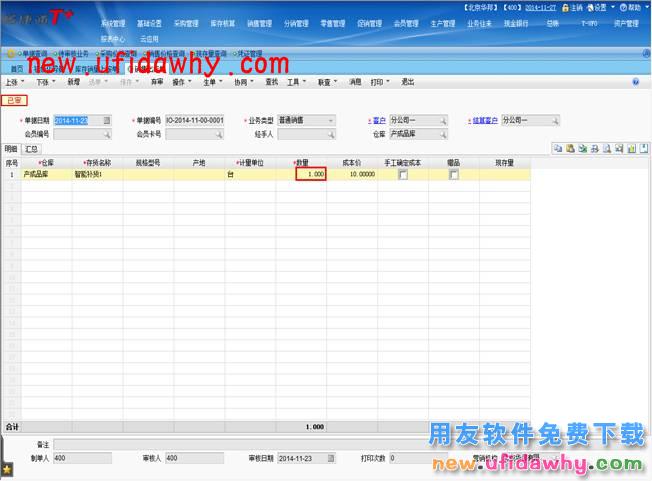652x481 pixels.
Task: Click the second icon in the grid toolbar
Action: (570, 148)
